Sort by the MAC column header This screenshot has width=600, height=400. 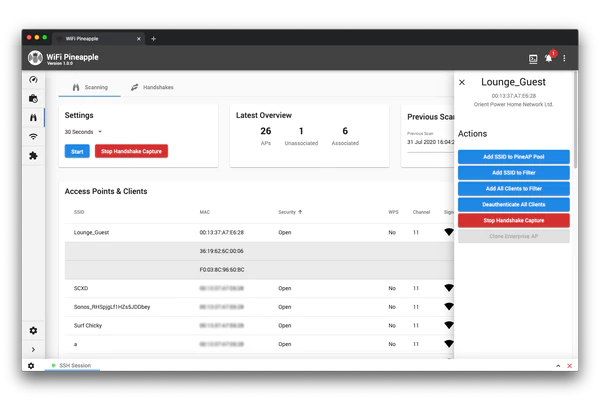coord(205,212)
